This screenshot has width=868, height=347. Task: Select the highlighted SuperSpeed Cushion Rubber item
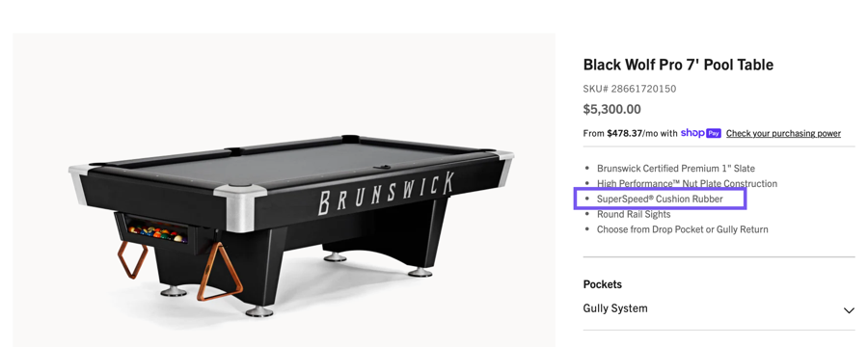[x=660, y=199]
